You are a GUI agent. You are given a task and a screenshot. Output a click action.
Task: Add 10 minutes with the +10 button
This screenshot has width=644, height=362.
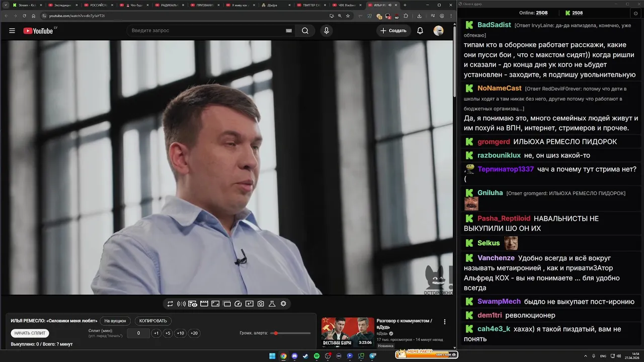(180, 333)
